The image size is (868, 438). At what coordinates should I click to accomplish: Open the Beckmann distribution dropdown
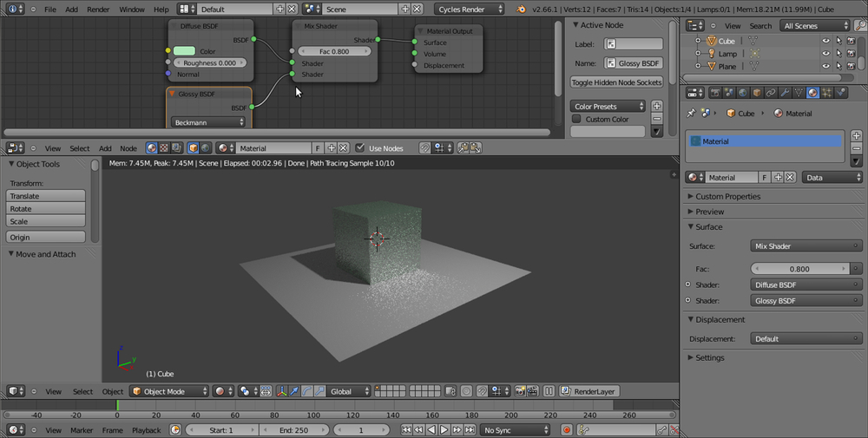point(207,122)
